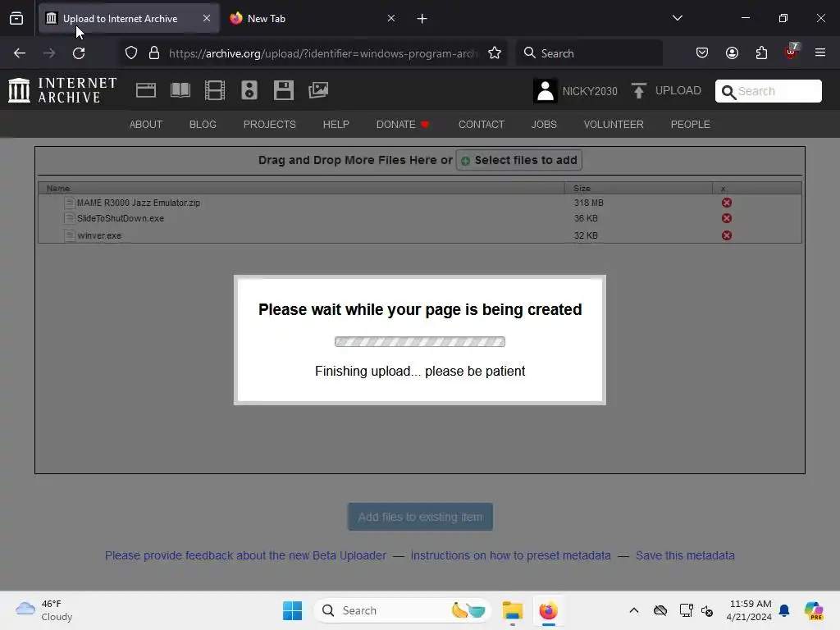Open the Save to Pocket icon
Image resolution: width=840 pixels, height=630 pixels.
702,53
